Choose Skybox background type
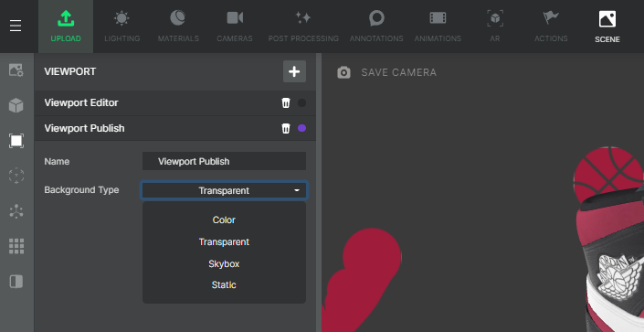 point(224,263)
